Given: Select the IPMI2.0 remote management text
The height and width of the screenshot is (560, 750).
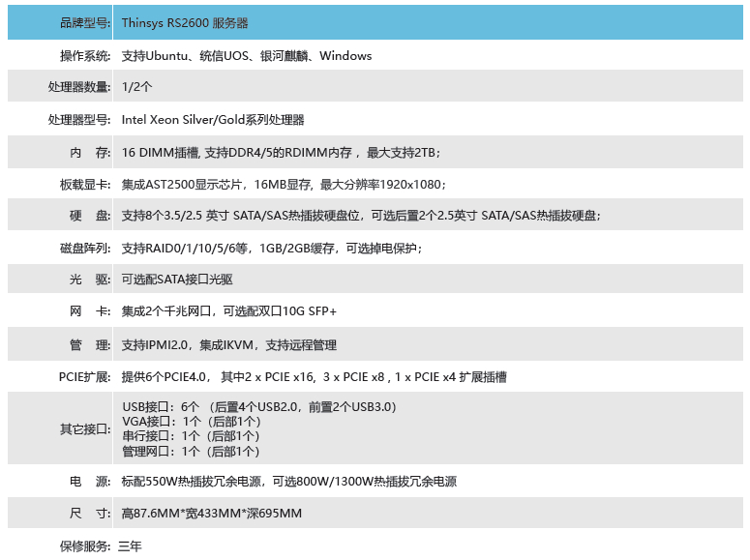Looking at the screenshot, I should pyautogui.click(x=229, y=344).
